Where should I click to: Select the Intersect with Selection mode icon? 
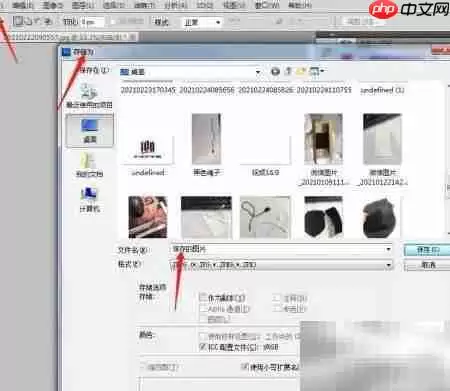(x=48, y=22)
